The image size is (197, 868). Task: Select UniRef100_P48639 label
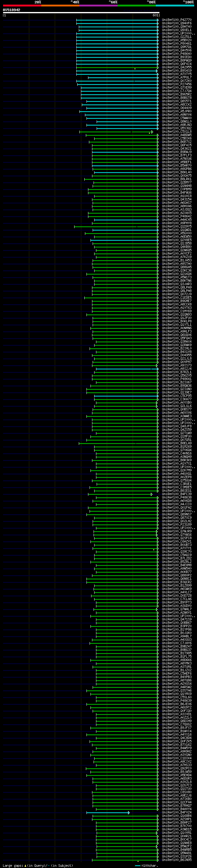176,700
